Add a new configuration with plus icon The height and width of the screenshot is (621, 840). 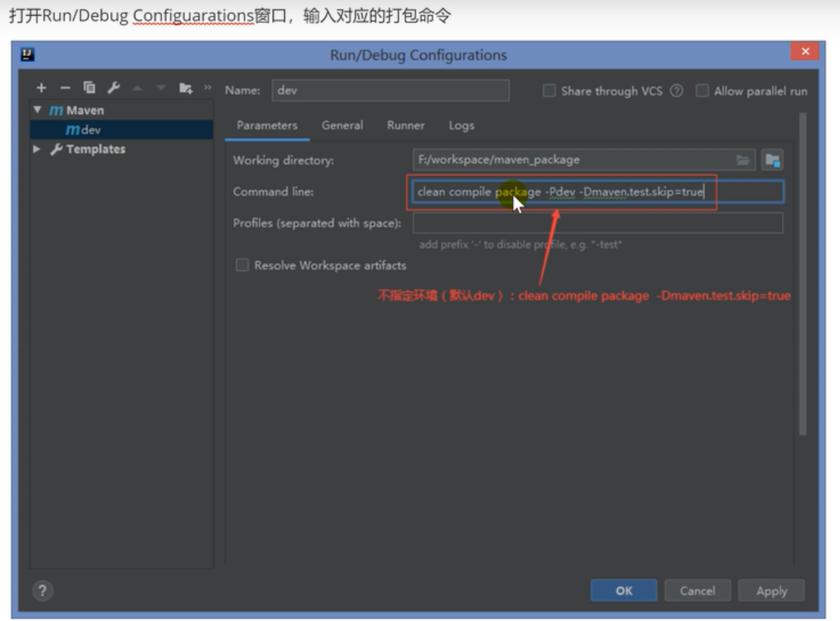coord(41,87)
